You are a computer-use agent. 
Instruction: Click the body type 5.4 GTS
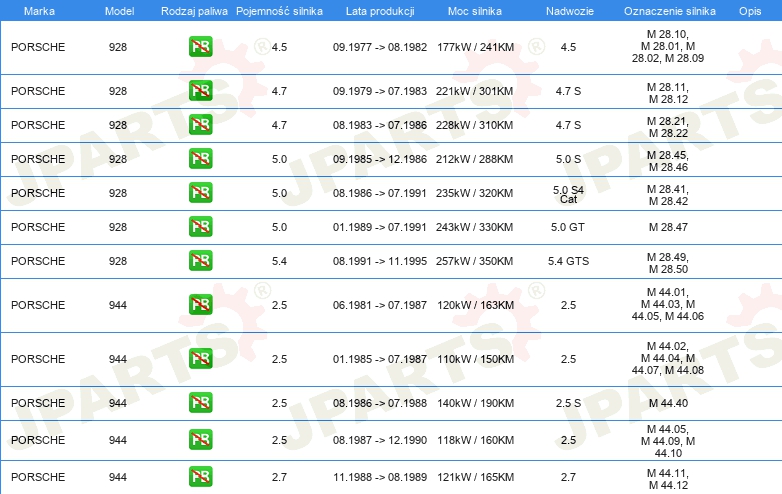coord(569,261)
